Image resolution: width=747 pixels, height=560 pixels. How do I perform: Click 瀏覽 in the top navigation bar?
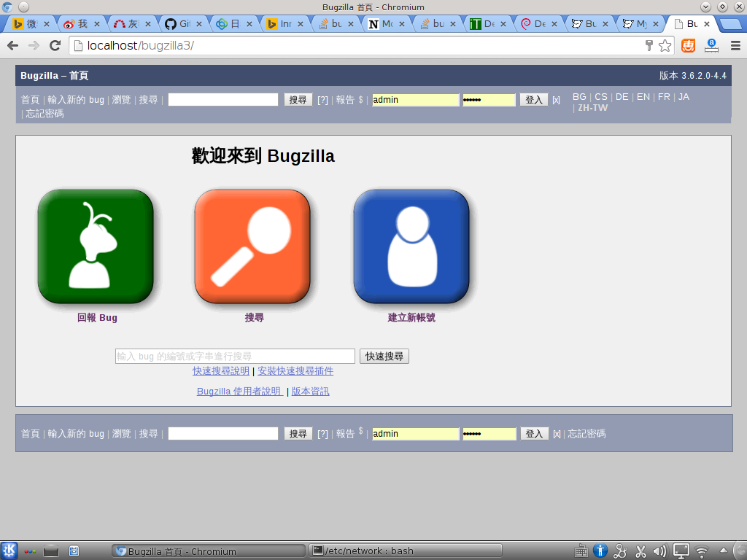click(121, 100)
